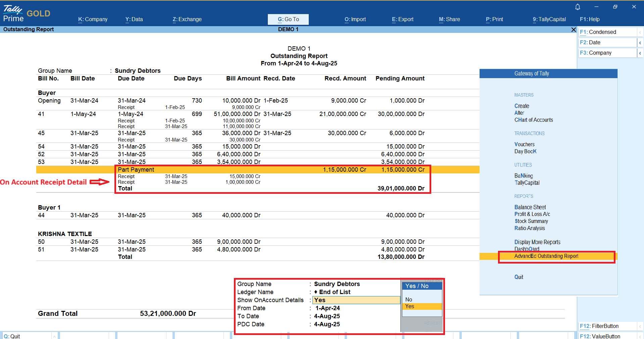Open Advanced Outstanding Report in Gateway
The image size is (644, 339).
tap(546, 256)
